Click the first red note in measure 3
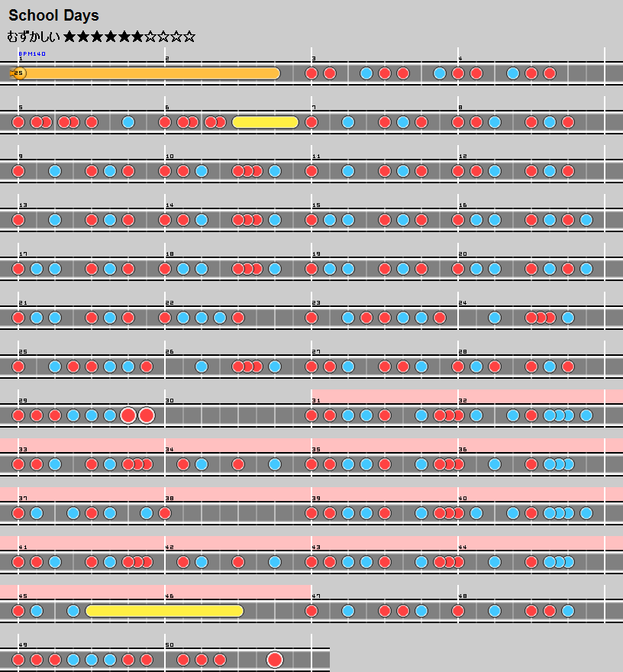Screen dimensions: 623x672 pyautogui.click(x=311, y=73)
